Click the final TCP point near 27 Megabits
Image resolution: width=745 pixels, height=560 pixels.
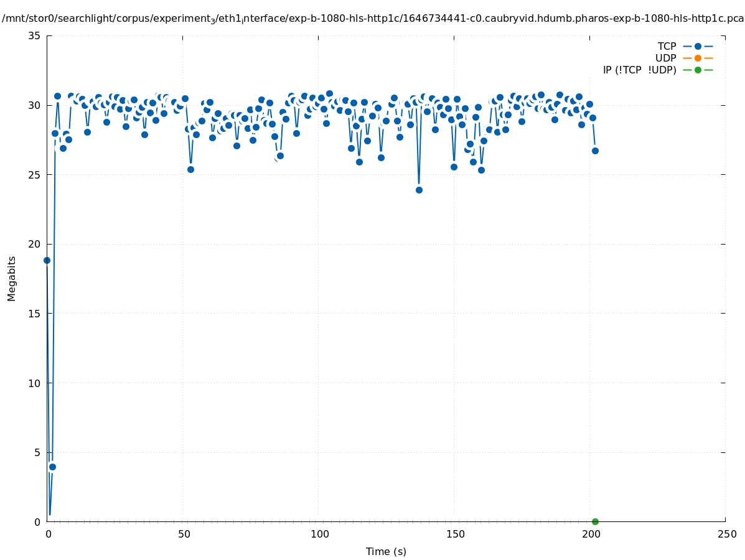coord(595,151)
